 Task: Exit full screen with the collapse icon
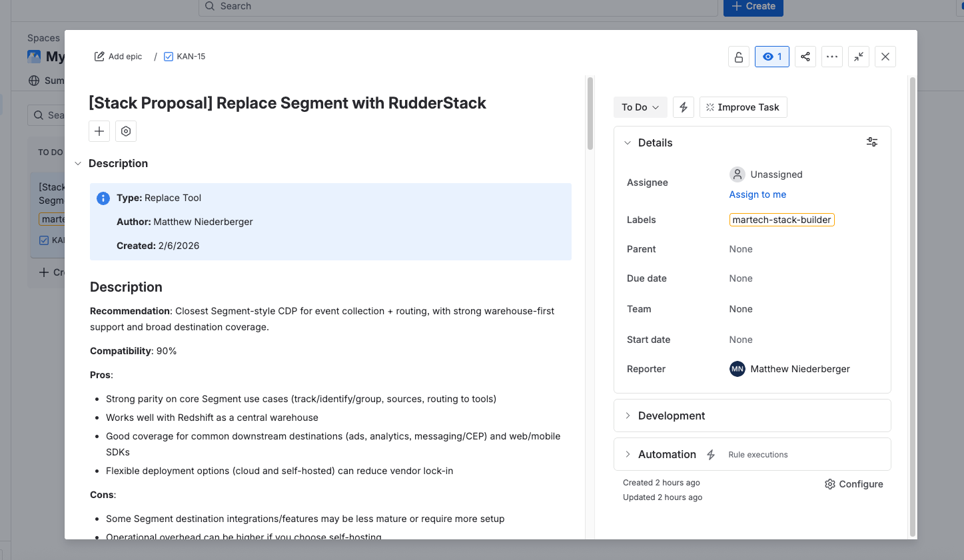858,57
